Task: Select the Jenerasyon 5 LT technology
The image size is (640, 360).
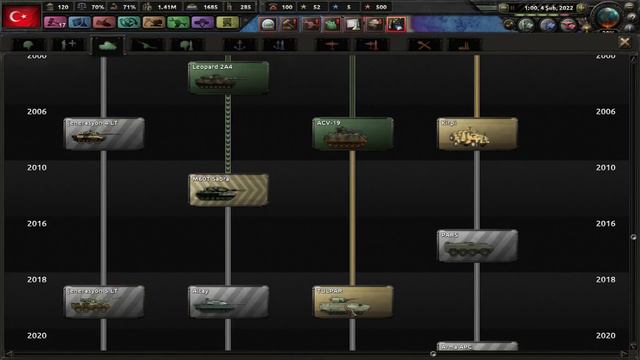Action: pos(104,302)
